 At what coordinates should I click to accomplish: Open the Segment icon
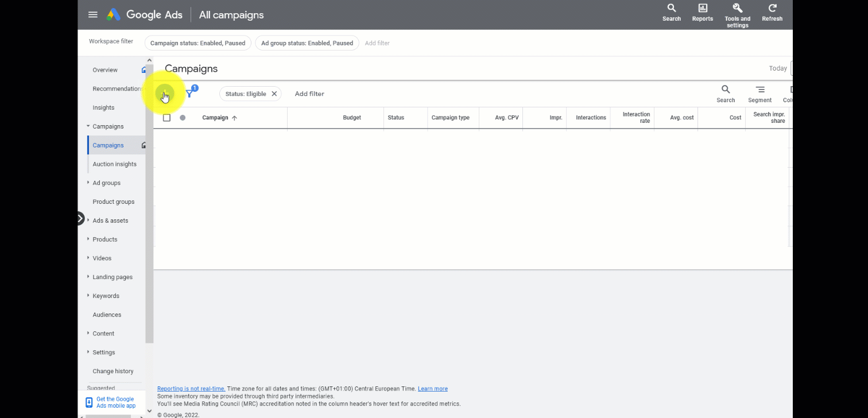[x=759, y=90]
